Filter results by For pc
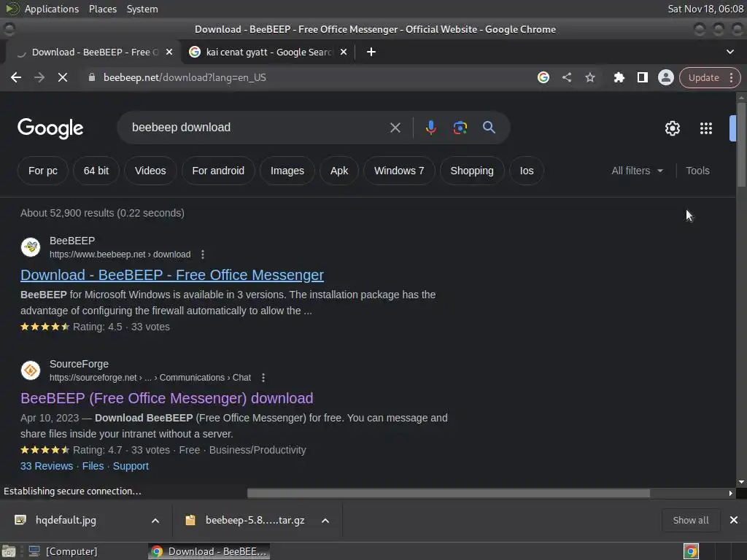Screen dimensions: 747x560 pyautogui.click(x=43, y=171)
